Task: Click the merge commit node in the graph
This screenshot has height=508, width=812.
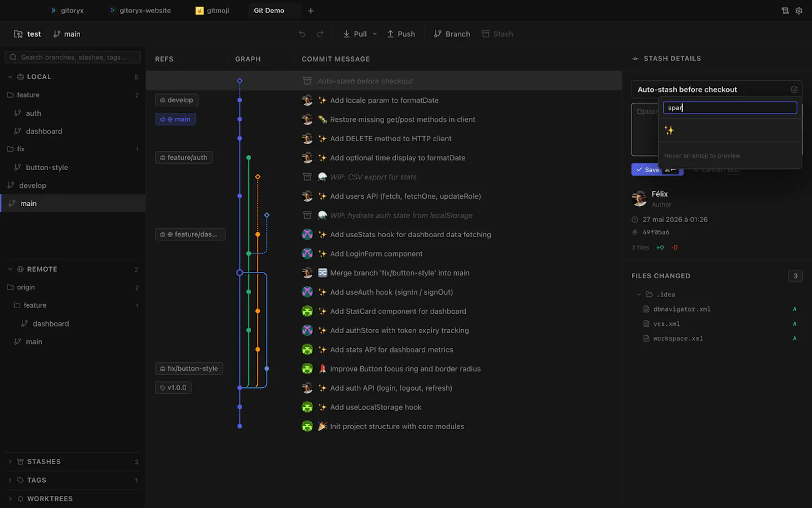Action: coord(240,273)
